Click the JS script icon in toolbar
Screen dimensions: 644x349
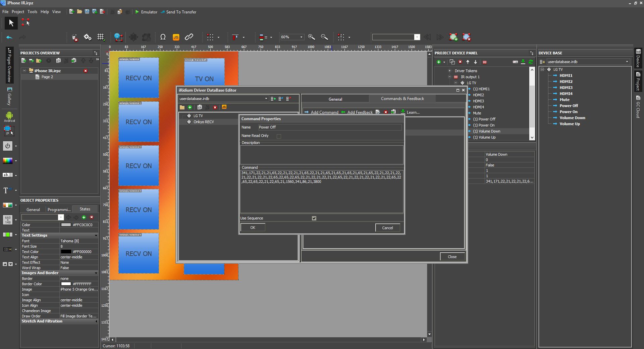(176, 37)
